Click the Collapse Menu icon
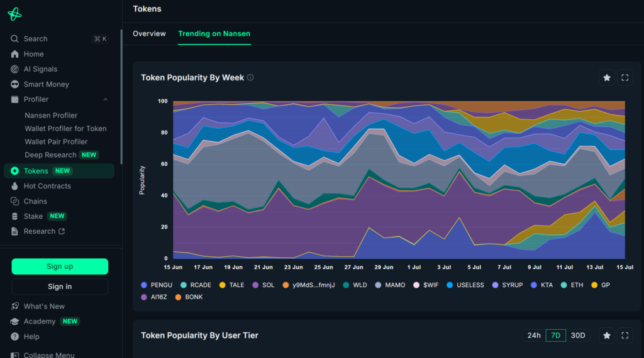The width and height of the screenshot is (644, 358). click(x=15, y=355)
